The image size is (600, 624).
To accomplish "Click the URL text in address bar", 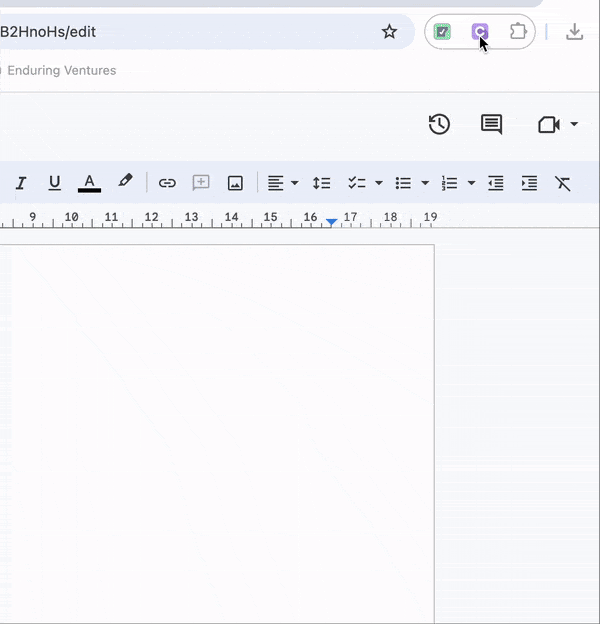I will pos(48,32).
